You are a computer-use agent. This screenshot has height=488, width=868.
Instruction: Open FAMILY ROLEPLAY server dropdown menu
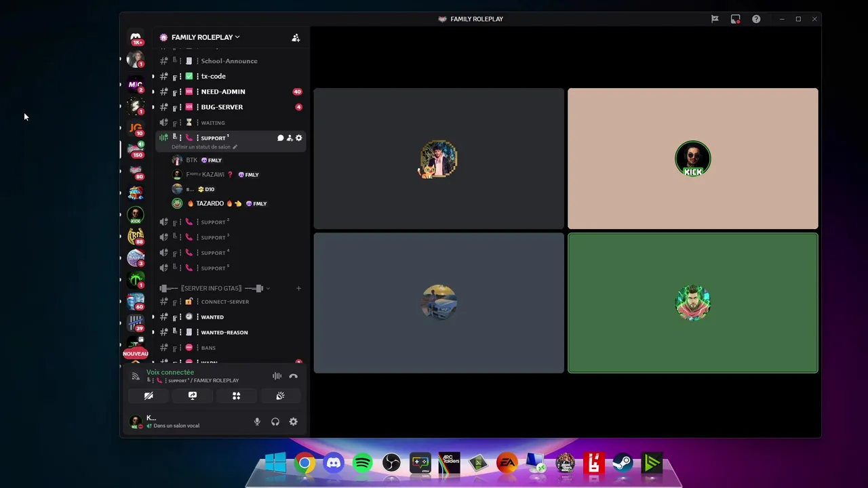coord(205,37)
